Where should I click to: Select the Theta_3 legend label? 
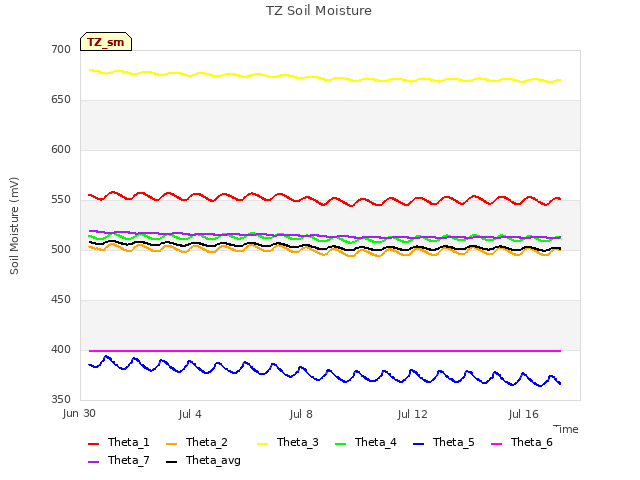pos(298,442)
